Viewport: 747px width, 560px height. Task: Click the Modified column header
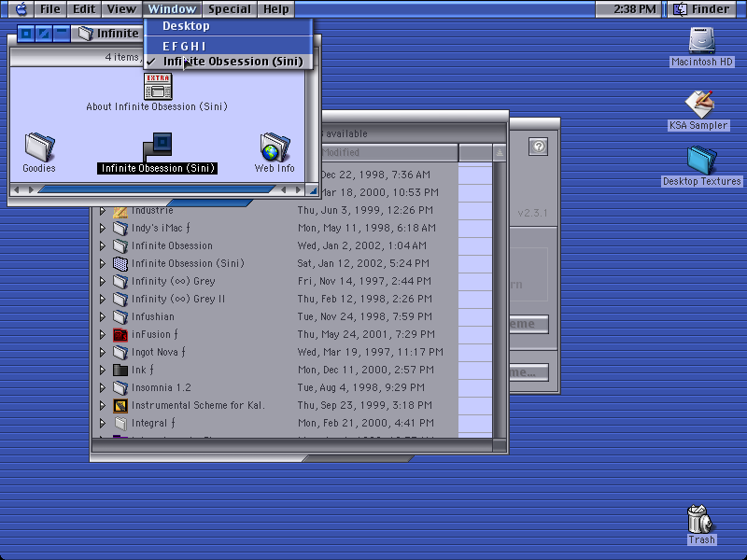(389, 152)
